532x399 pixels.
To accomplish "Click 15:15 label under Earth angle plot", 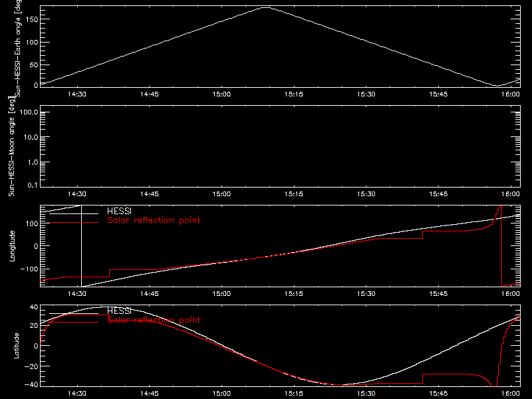I will (x=294, y=94).
